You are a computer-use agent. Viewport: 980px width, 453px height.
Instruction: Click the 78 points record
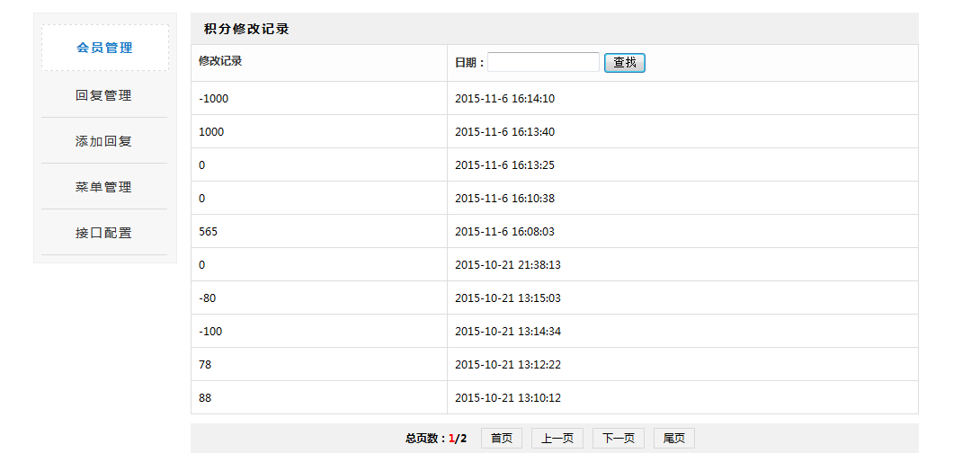(x=206, y=365)
